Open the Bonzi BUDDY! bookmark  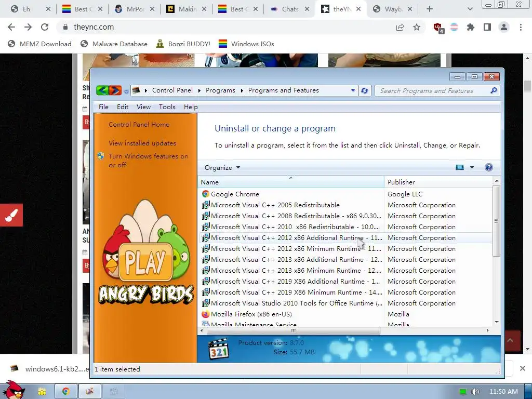pos(183,44)
